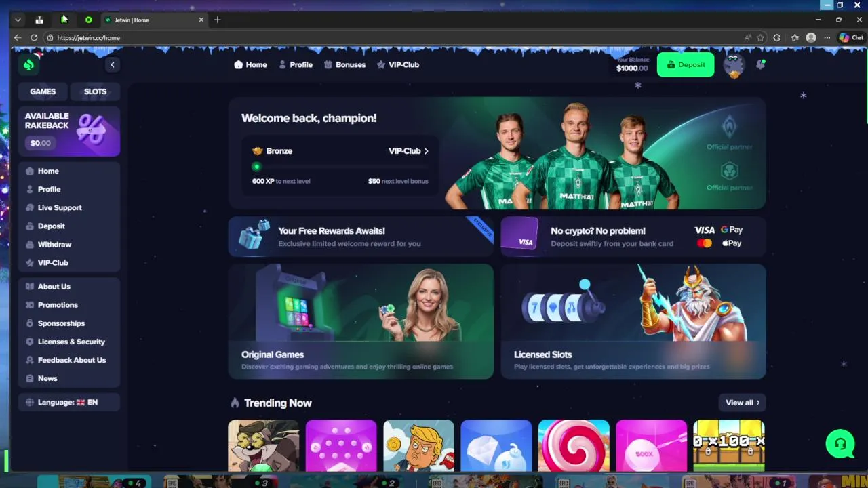The width and height of the screenshot is (868, 488).
Task: Open the blue diamond game thumbnail
Action: 496,445
